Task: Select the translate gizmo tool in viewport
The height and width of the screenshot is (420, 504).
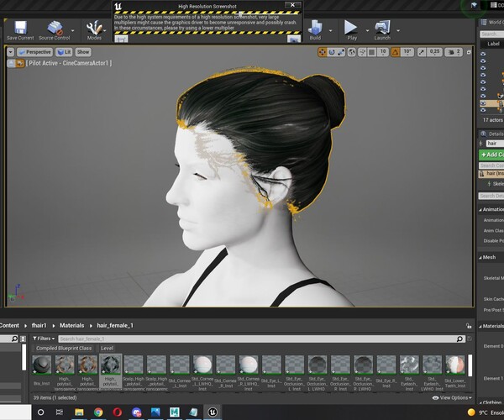Action: 322,52
